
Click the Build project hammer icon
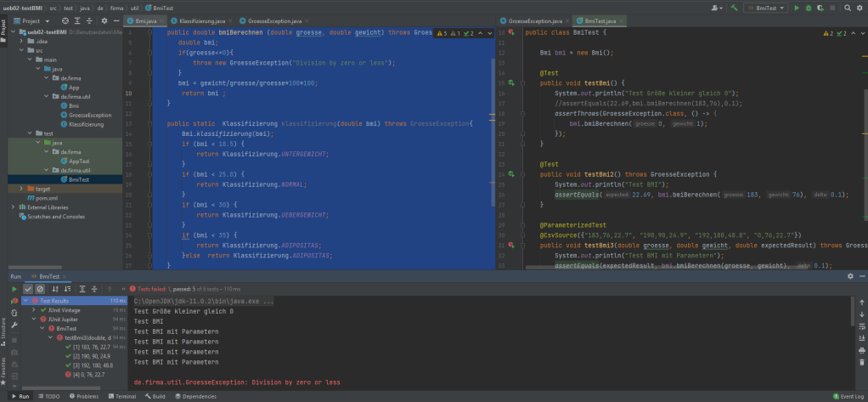(733, 8)
